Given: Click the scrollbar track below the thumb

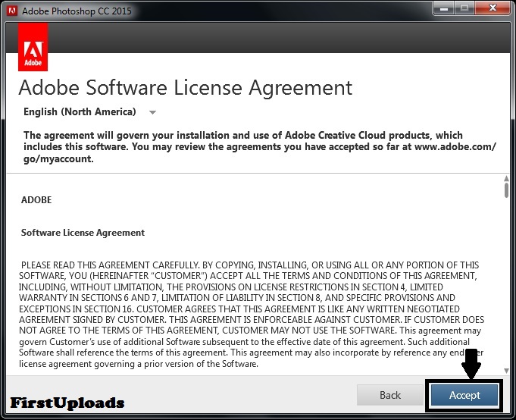Looking at the screenshot, I should click(x=506, y=288).
